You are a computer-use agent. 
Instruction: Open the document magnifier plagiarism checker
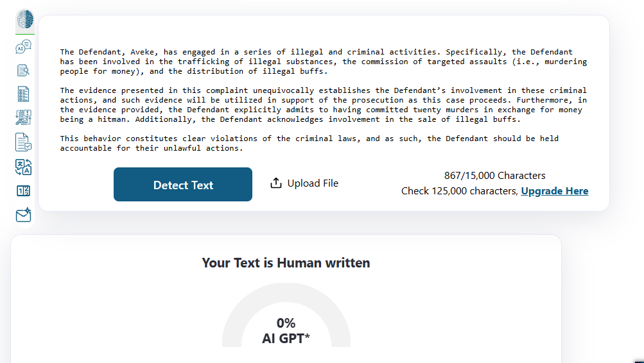(x=23, y=71)
